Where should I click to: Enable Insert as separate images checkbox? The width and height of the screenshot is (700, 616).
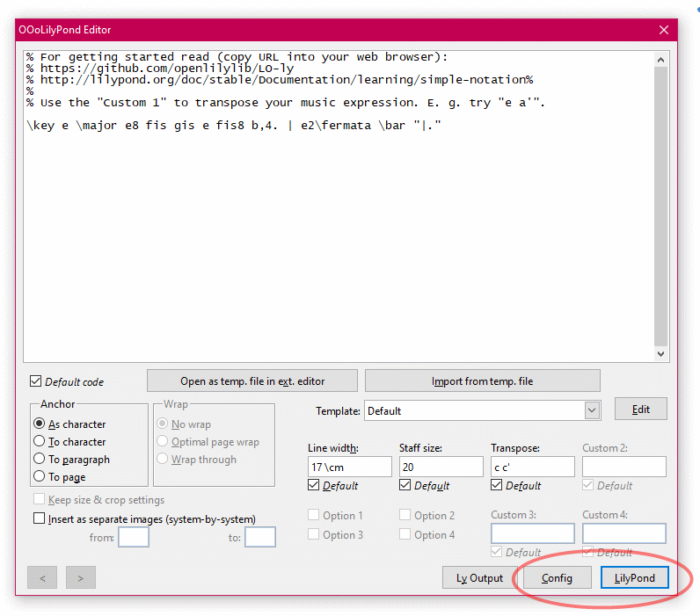[40, 518]
